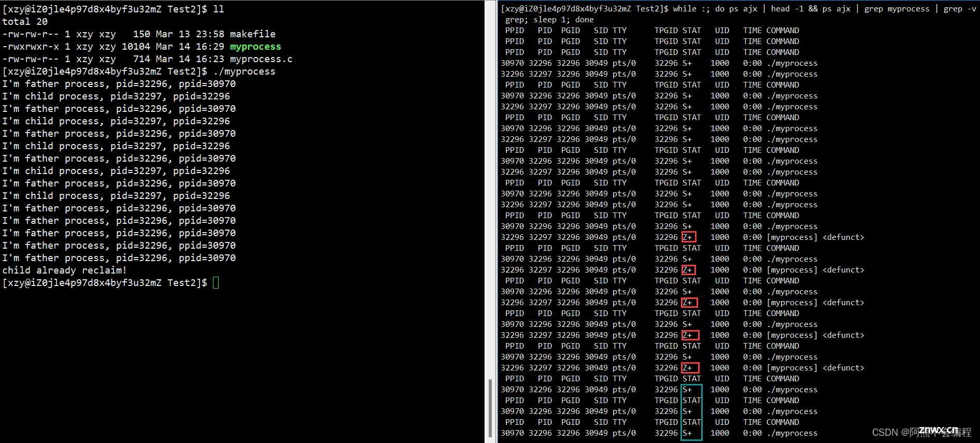Click the left terminal's vertical scrollbar thumb
This screenshot has width=980, height=443.
tap(490, 409)
